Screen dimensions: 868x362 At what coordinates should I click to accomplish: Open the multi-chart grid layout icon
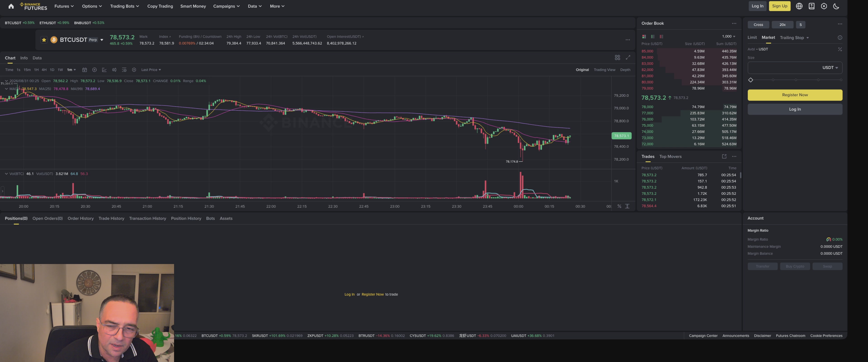617,58
